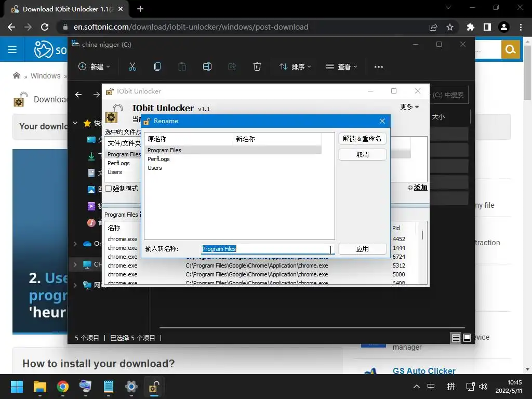This screenshot has height=399, width=532.
Task: Open Chrome extensions puzzle icon
Action: (471, 27)
